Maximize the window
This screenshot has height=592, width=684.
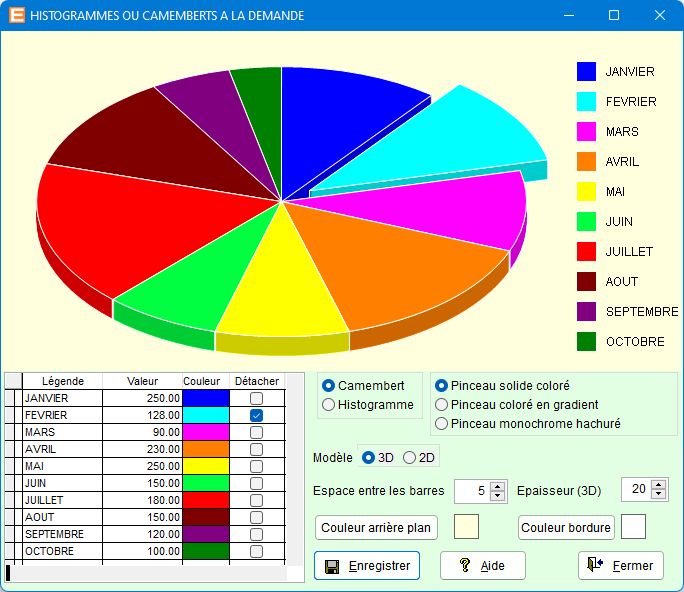[614, 16]
